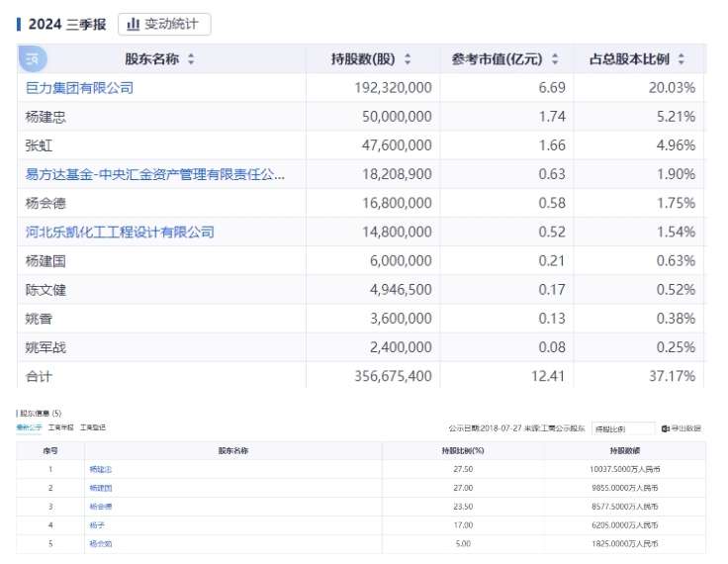Viewport: 728px width, 564px height.
Task: Select shareholder name 姚香
Action: 39,319
